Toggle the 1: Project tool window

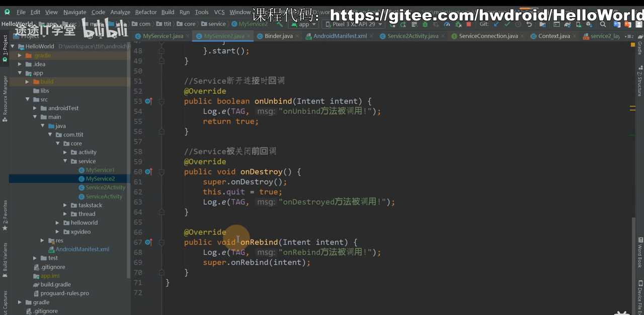pyautogui.click(x=5, y=48)
